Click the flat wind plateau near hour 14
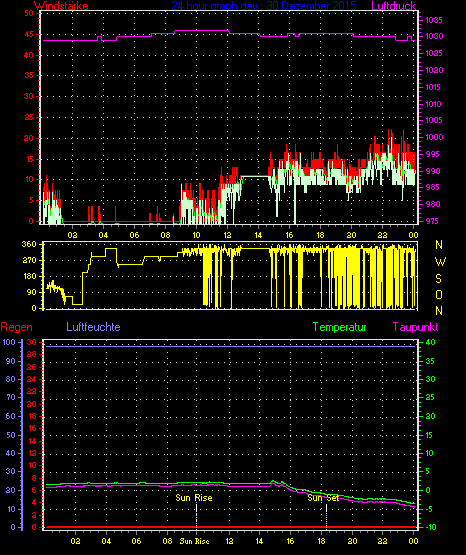This screenshot has width=466, height=555. point(255,176)
